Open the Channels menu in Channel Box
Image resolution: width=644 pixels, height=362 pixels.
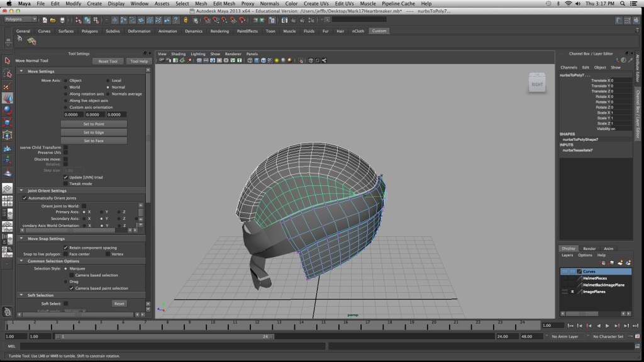click(569, 67)
